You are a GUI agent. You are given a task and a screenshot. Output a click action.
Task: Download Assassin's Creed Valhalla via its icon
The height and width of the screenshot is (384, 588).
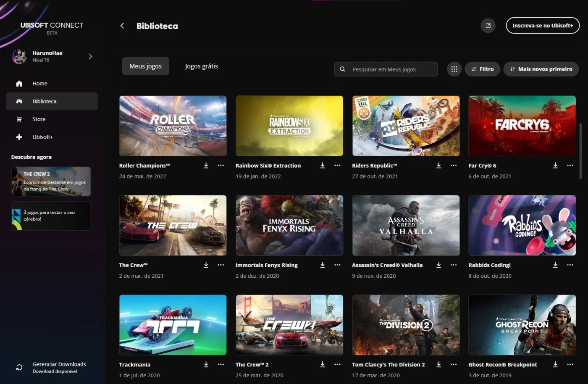(439, 265)
